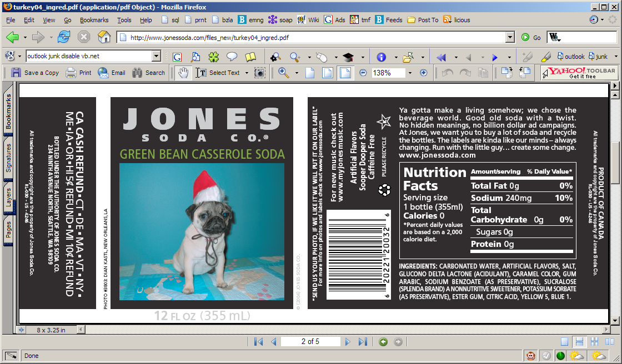The image size is (622, 364).
Task: Open the Zoom In tool dropdown arrow
Action: click(x=297, y=73)
